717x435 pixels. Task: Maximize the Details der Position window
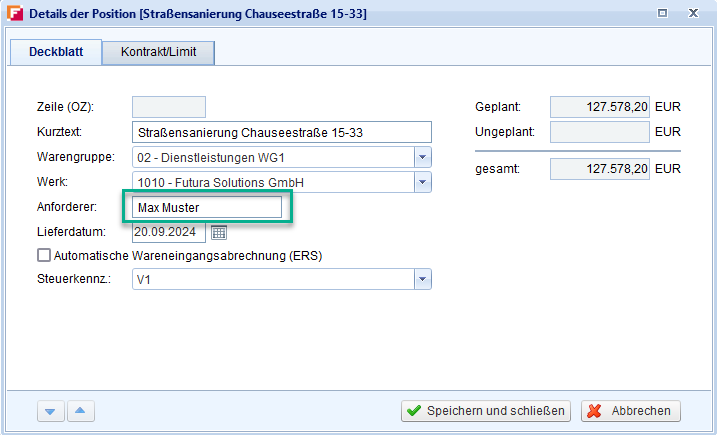(661, 14)
